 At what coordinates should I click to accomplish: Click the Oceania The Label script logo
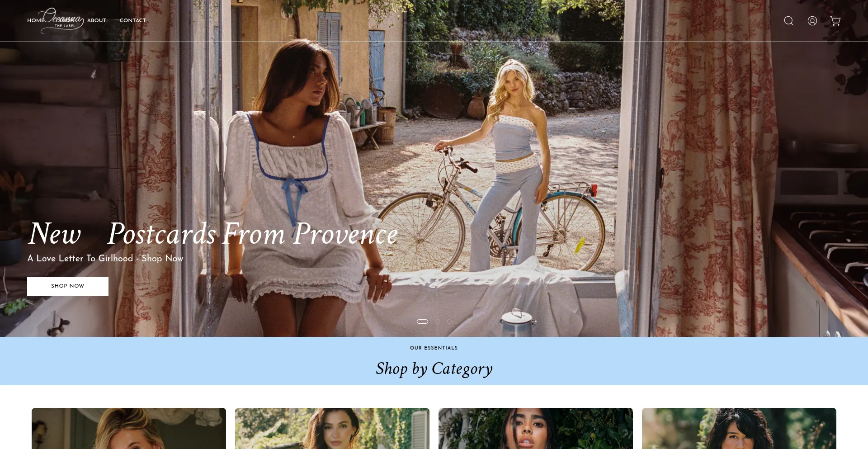tap(62, 20)
